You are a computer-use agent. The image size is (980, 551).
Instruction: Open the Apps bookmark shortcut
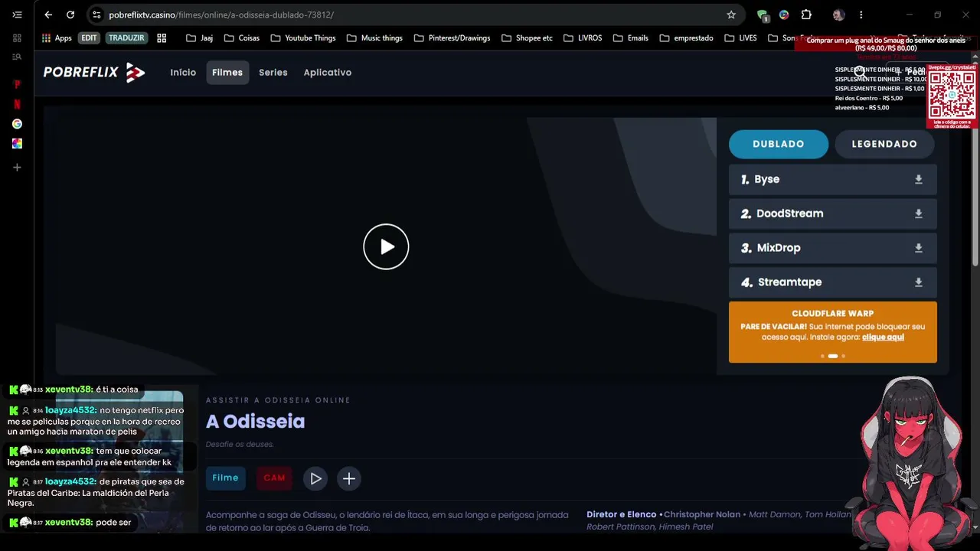tap(57, 37)
